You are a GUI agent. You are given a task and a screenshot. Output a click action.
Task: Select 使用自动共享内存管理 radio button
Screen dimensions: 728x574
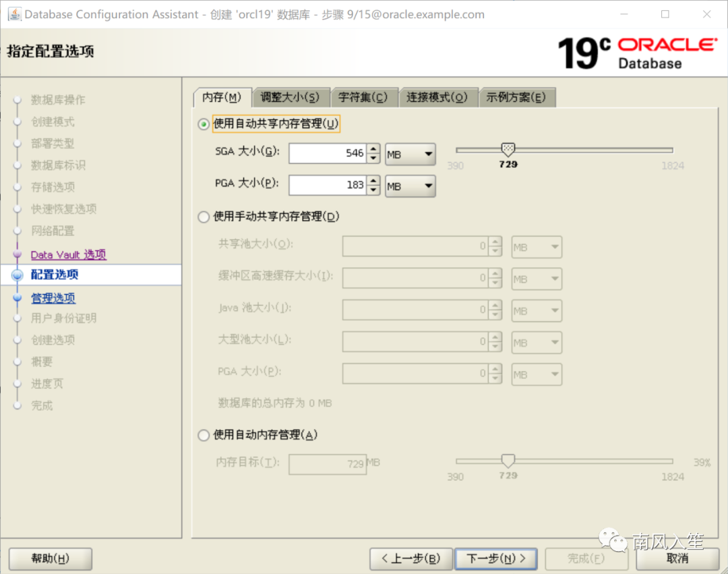pyautogui.click(x=204, y=124)
